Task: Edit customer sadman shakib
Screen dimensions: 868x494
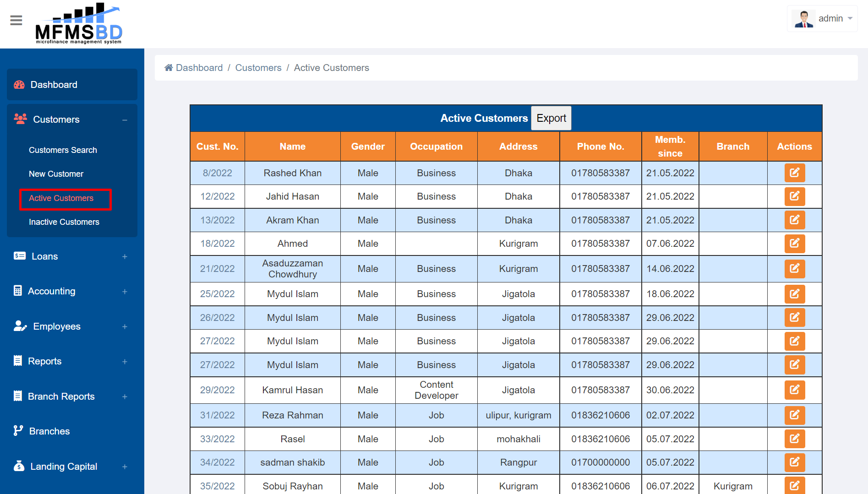Action: point(795,462)
